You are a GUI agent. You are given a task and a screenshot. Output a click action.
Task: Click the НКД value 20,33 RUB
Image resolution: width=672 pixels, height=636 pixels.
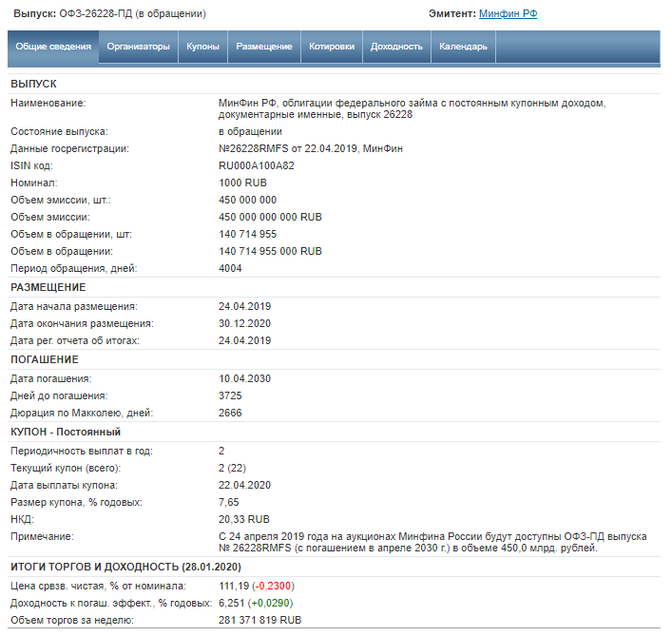click(x=244, y=519)
